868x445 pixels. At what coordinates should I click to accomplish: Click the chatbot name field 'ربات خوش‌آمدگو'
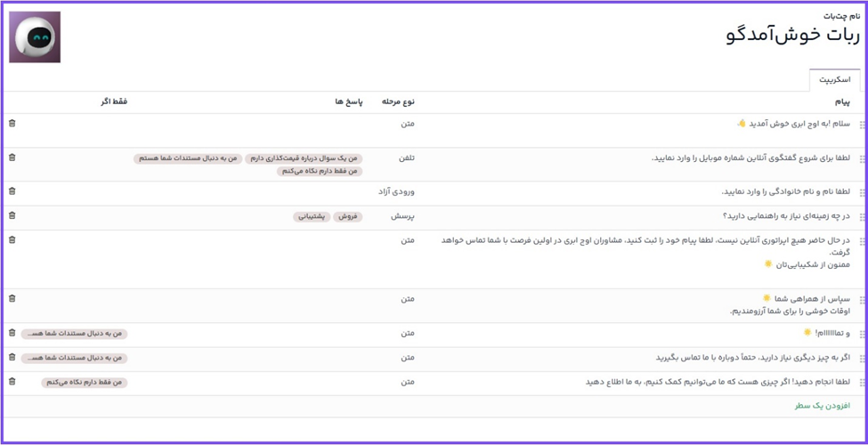tap(792, 35)
